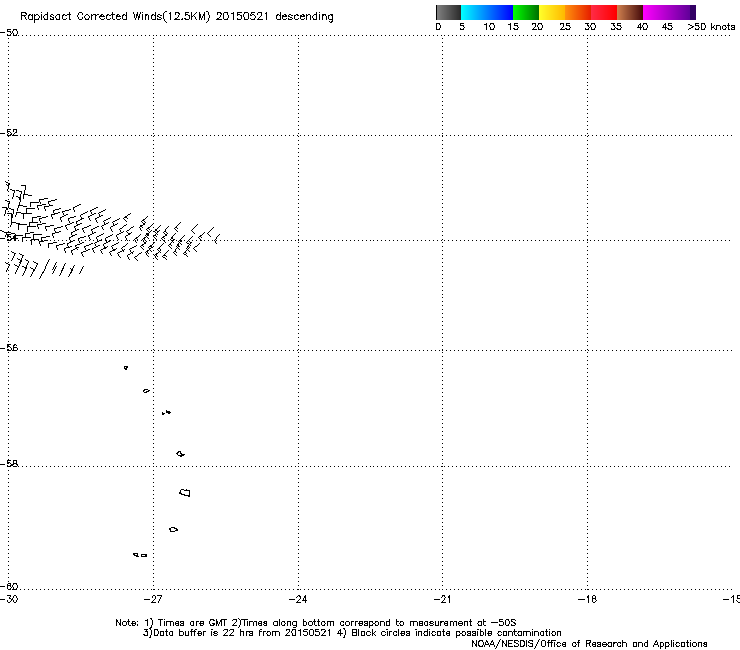Click the pair of islands nearest -60

[140, 555]
